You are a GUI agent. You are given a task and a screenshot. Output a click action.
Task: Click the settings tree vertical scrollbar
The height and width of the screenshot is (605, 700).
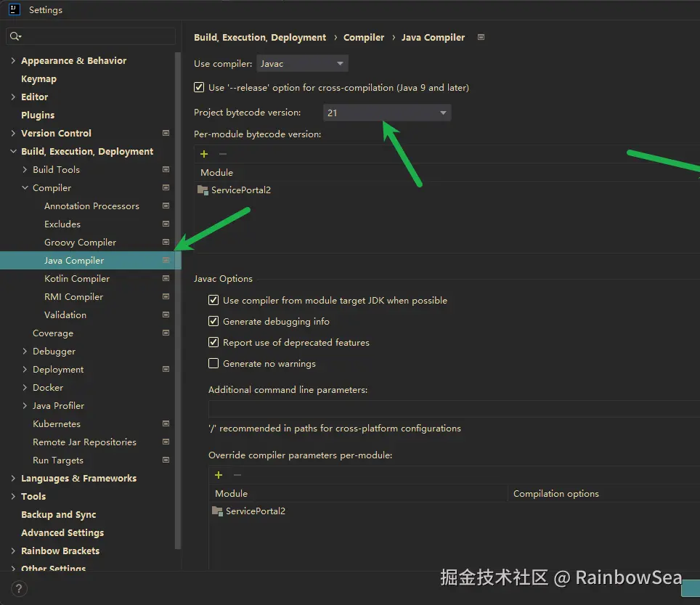[178, 301]
